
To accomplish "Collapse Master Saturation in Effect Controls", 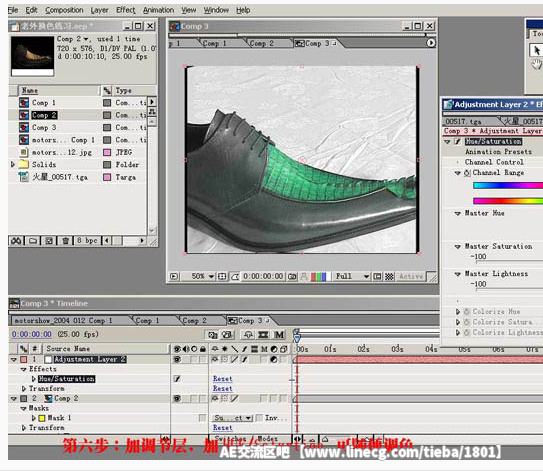I will 457,247.
